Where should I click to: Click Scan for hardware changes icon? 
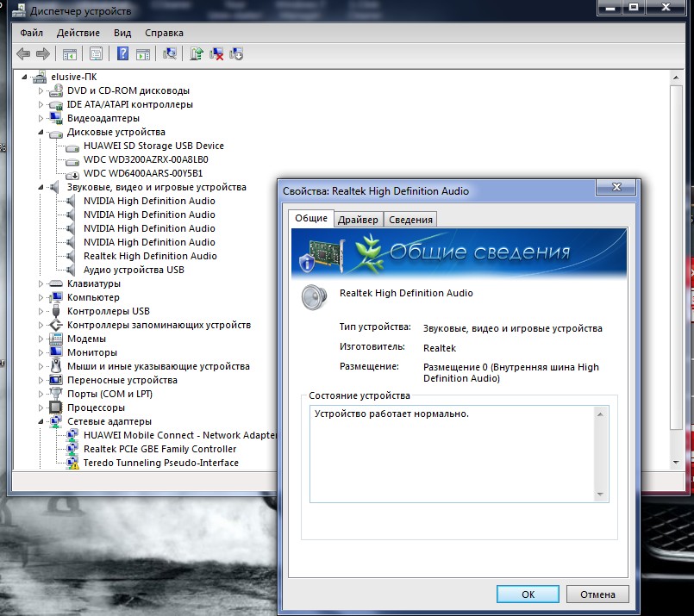170,53
